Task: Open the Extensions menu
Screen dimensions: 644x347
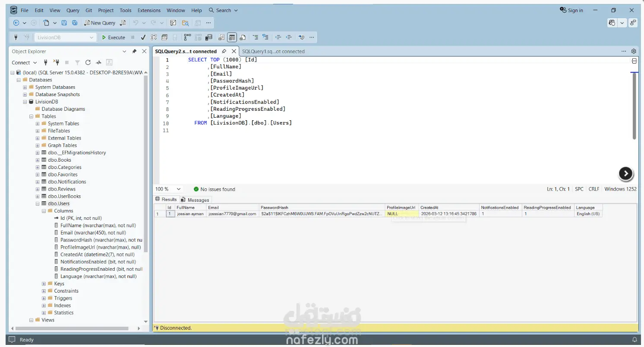Action: (149, 10)
